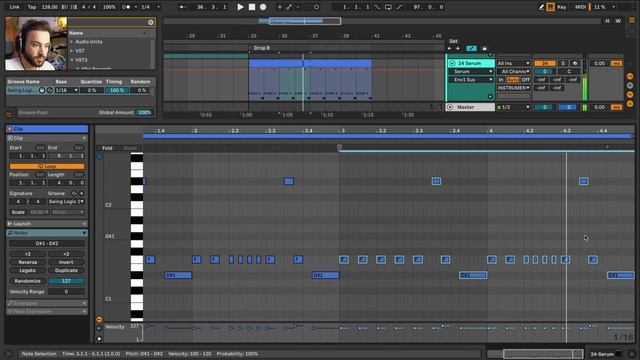
Task: Toggle the punch-out switch
Action: [x=399, y=7]
